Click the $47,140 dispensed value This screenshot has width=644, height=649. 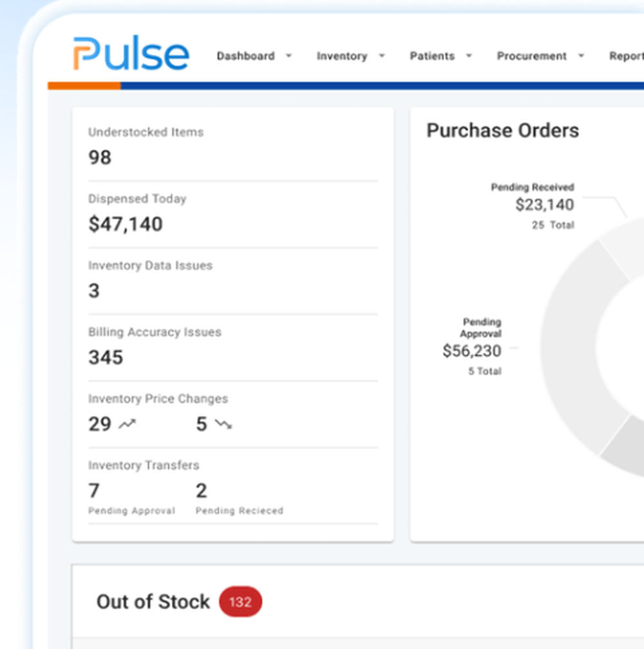[126, 224]
